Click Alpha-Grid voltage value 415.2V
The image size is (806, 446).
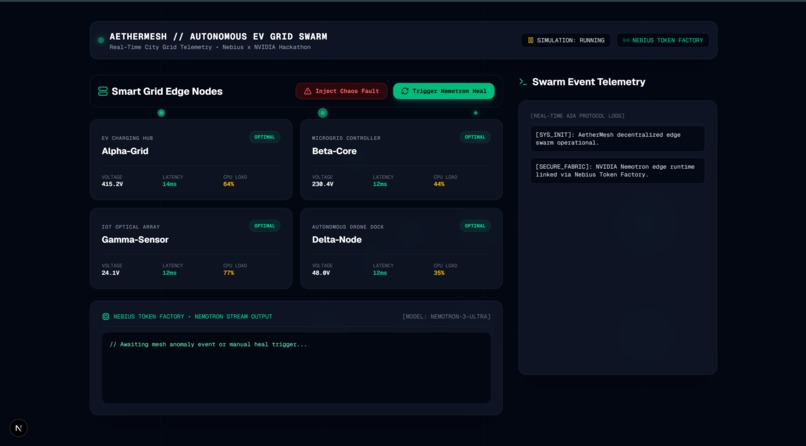click(x=112, y=184)
